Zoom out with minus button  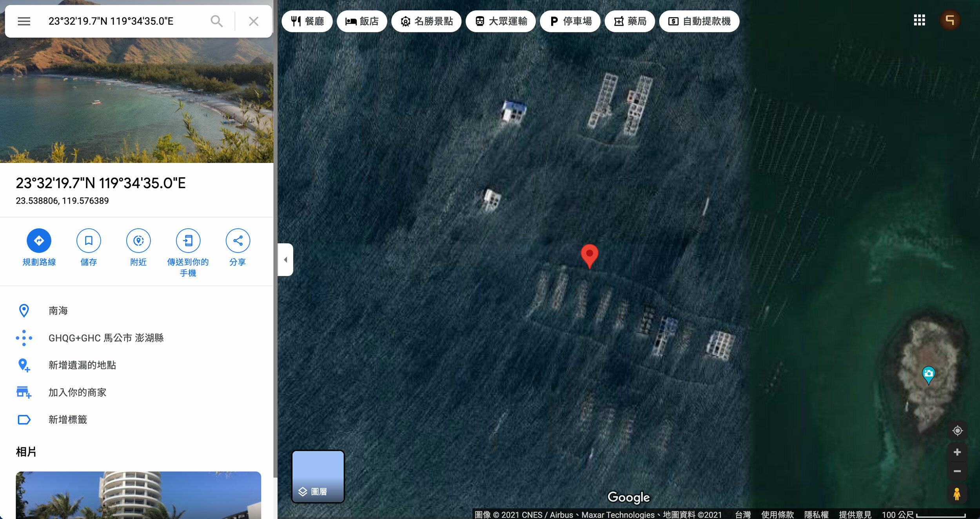[x=957, y=471]
